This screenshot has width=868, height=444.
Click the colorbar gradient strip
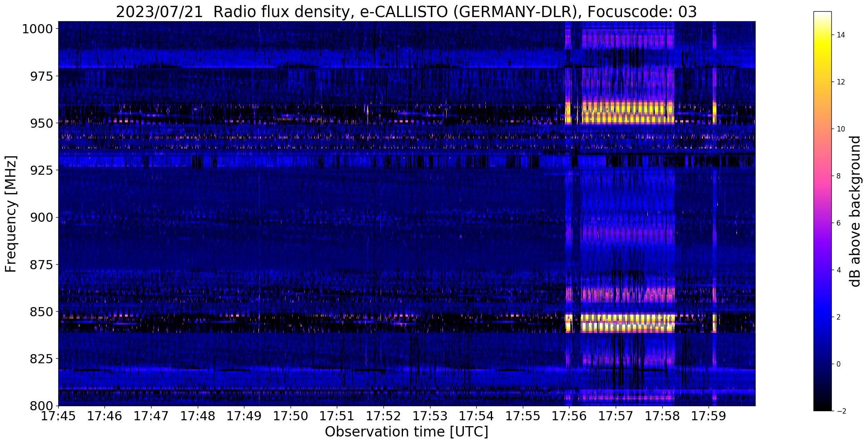tap(822, 211)
